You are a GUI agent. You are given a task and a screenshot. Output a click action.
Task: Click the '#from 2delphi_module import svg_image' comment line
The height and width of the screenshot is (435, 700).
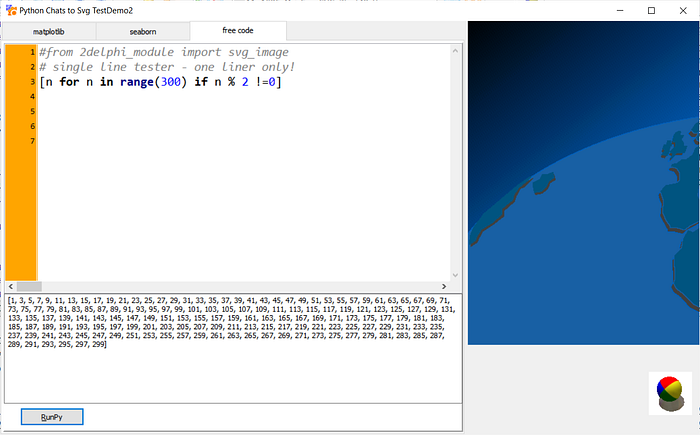pos(164,52)
